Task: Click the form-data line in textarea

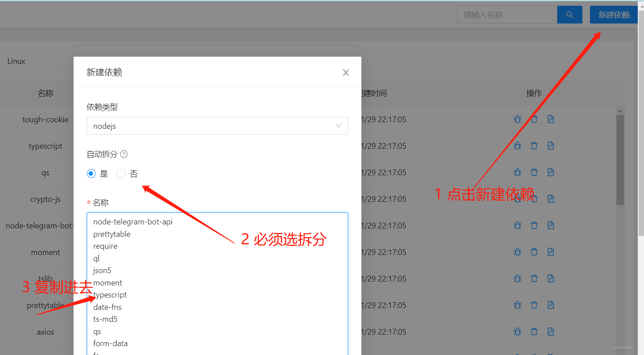Action: click(x=111, y=343)
